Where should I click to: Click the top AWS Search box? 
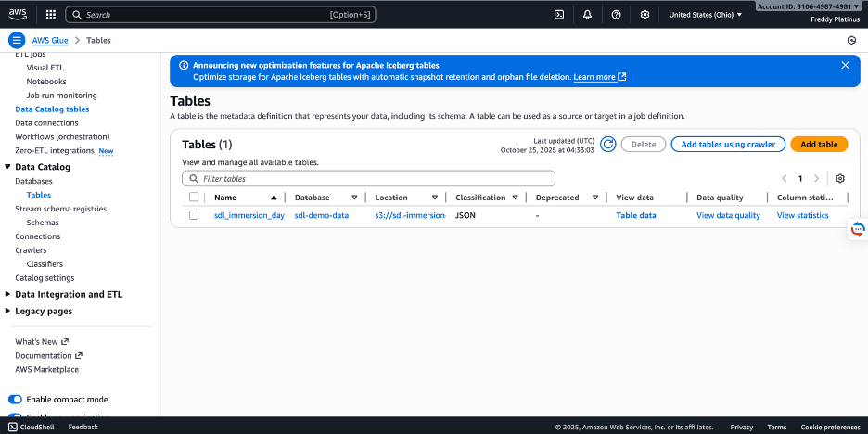[x=221, y=15]
